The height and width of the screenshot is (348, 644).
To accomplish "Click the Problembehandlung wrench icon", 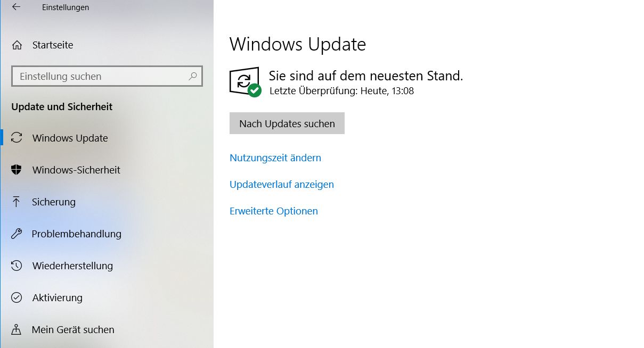I will click(x=17, y=234).
